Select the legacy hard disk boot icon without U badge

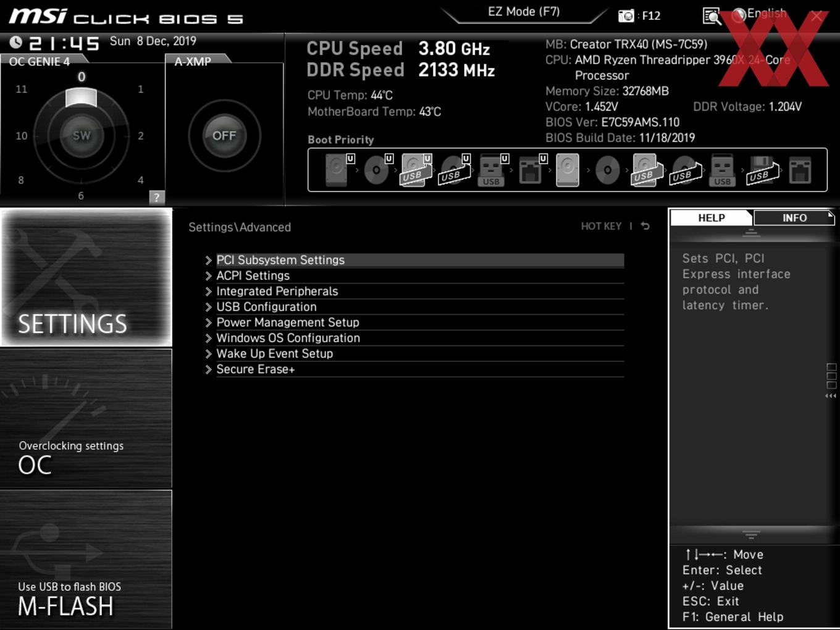click(568, 170)
